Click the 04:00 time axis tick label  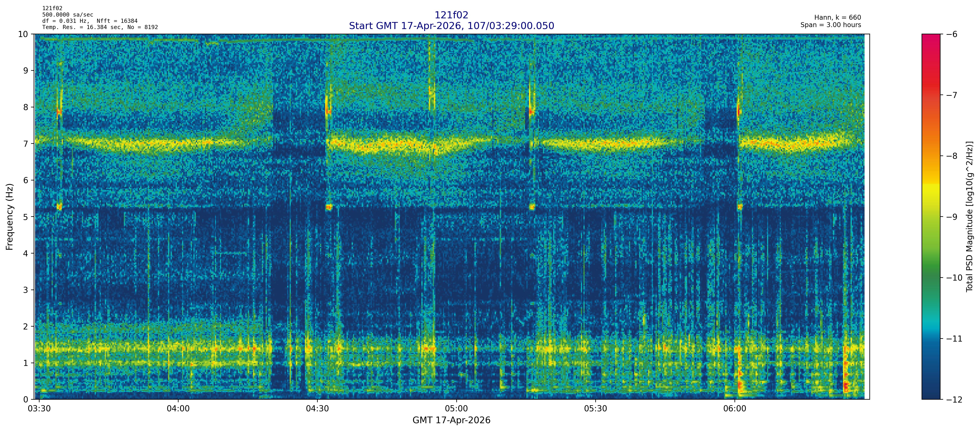click(x=178, y=409)
